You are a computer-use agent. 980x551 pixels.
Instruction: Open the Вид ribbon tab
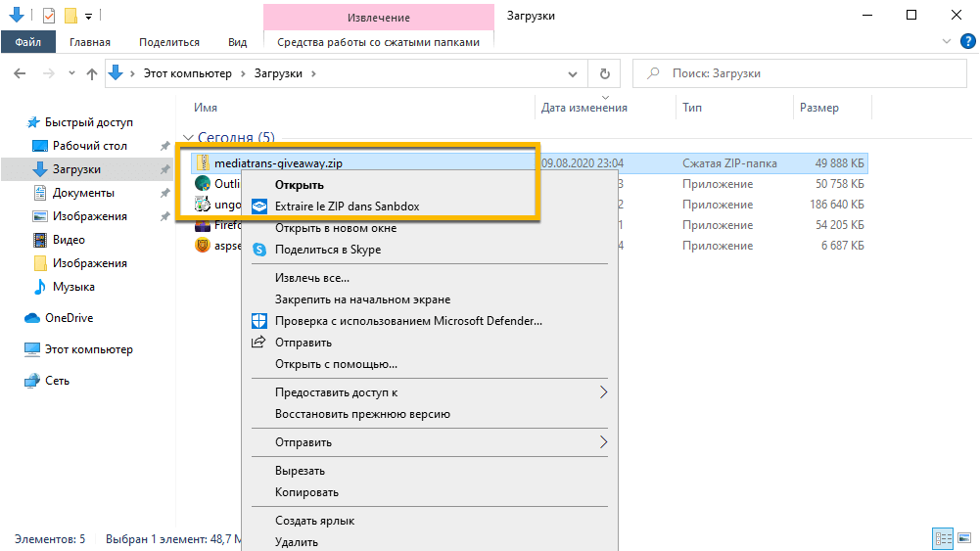(237, 42)
